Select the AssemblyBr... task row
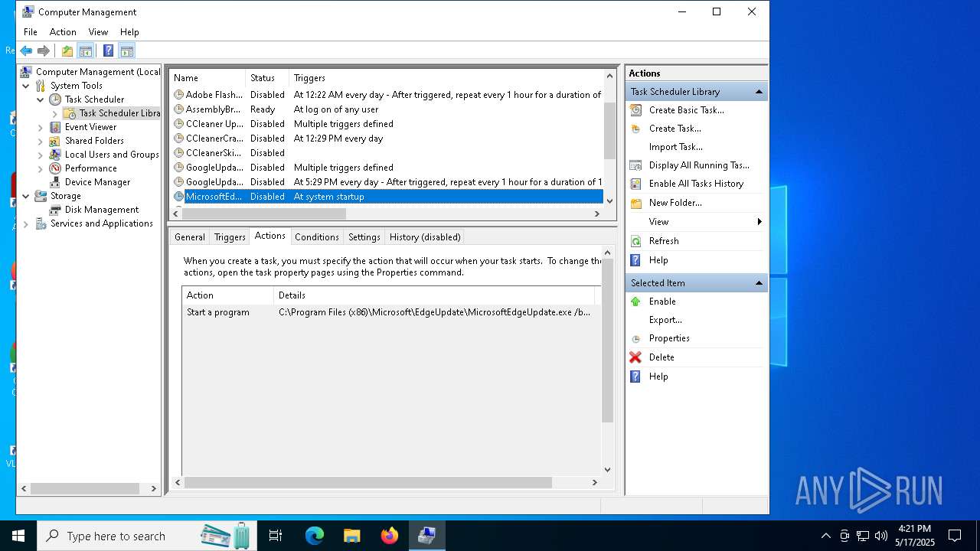The height and width of the screenshot is (551, 980). click(387, 109)
